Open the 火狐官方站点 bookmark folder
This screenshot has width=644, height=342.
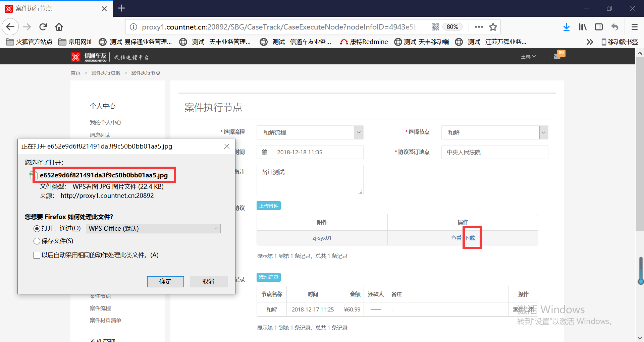[x=30, y=42]
